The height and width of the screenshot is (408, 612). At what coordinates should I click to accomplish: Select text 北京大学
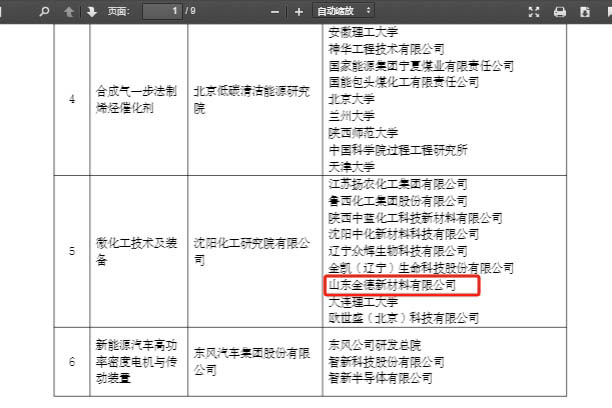click(351, 99)
